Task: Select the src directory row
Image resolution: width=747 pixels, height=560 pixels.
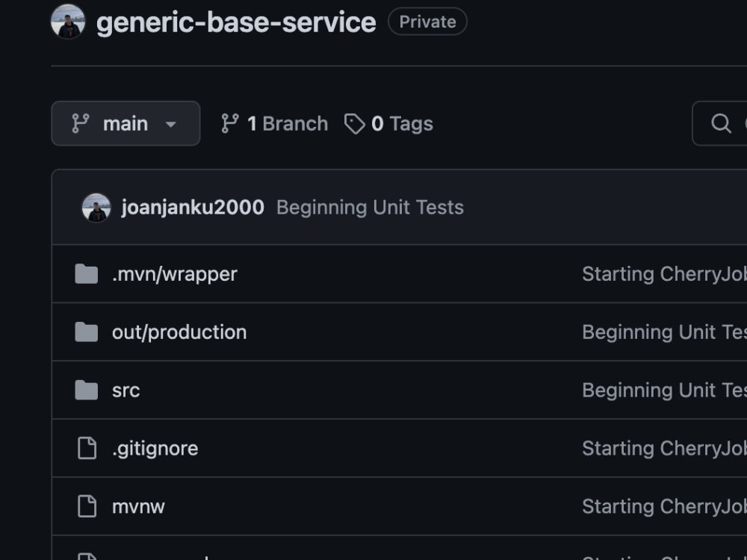Action: click(x=125, y=390)
